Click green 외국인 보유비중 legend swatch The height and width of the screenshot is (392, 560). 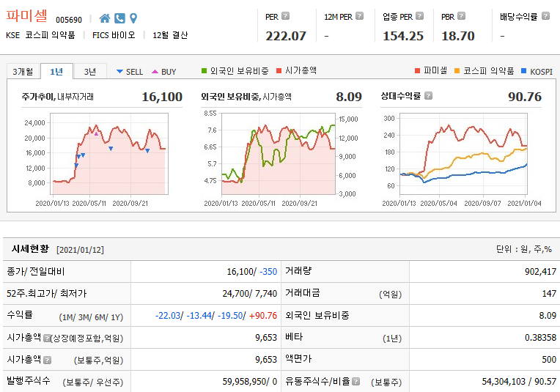click(x=205, y=70)
